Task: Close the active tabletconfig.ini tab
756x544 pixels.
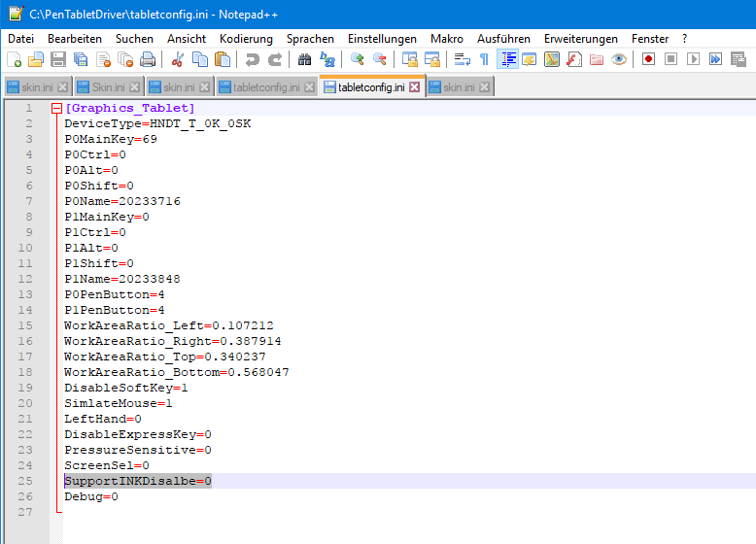Action: (x=415, y=86)
